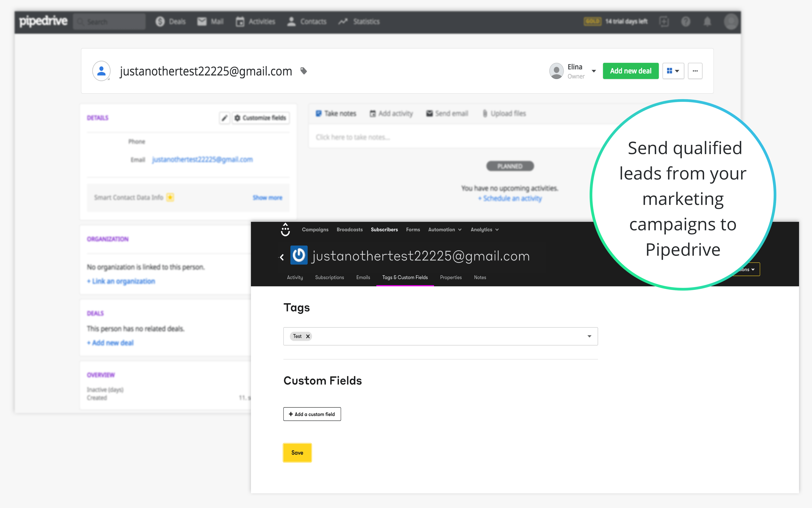This screenshot has height=508, width=812.
Task: Click Show more in Smart Contact Data
Action: click(267, 197)
